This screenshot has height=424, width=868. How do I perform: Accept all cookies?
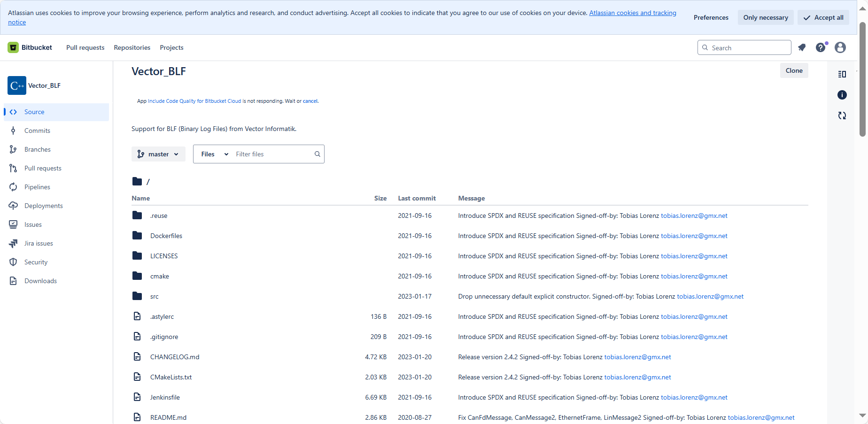[823, 17]
